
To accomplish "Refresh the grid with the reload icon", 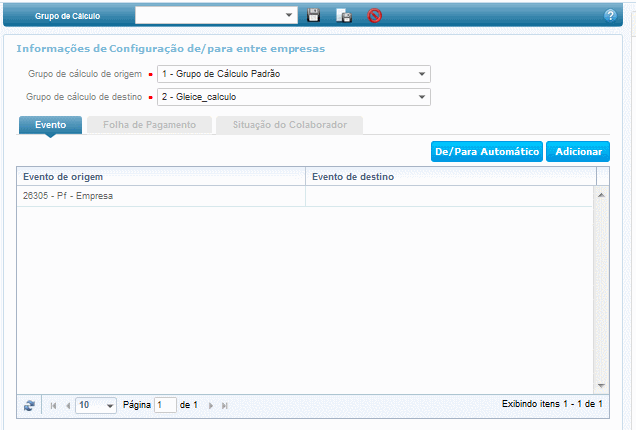I will pyautogui.click(x=29, y=405).
